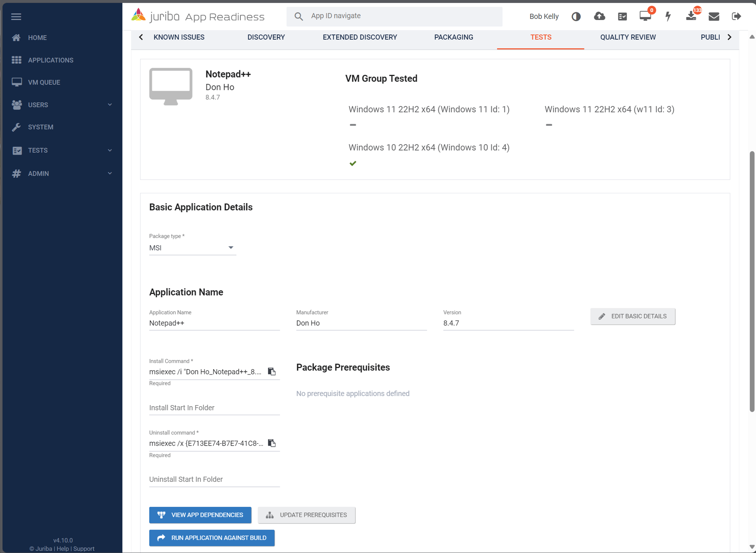Switch to the Discovery tab
This screenshot has width=756, height=553.
click(266, 37)
